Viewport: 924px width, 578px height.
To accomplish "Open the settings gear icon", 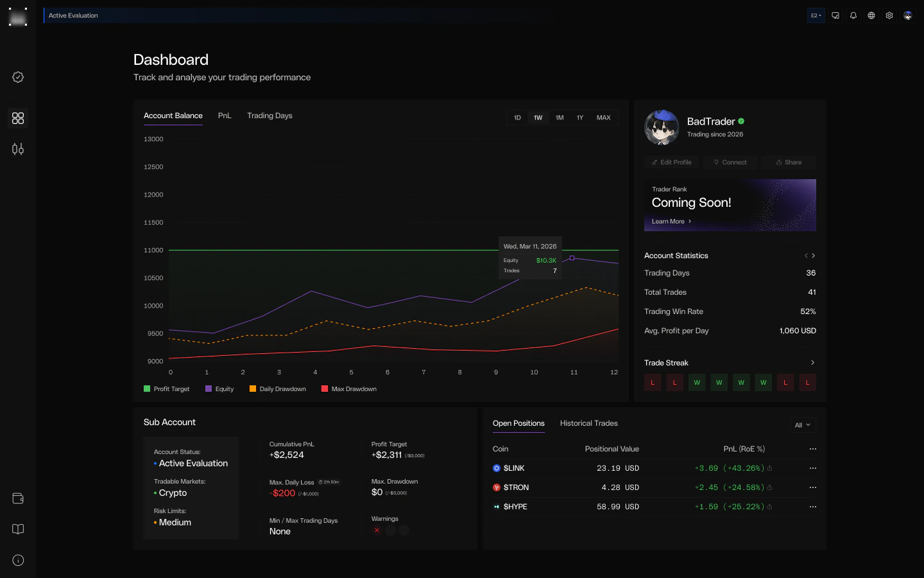I will pos(889,15).
